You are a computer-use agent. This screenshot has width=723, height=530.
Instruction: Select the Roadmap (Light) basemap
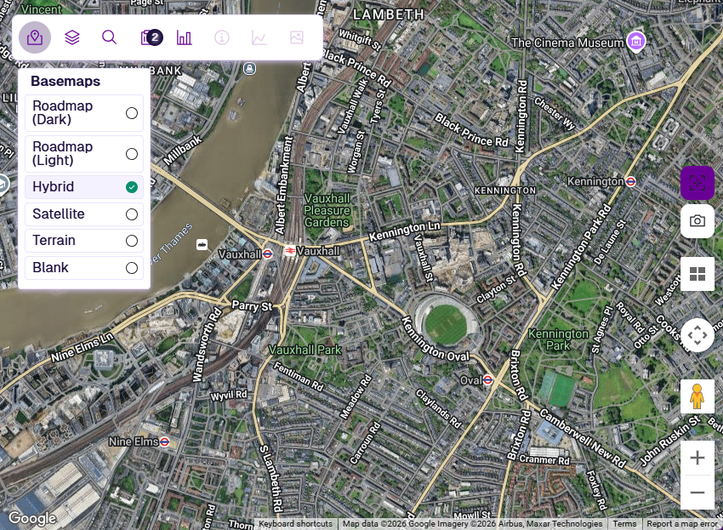pos(84,154)
